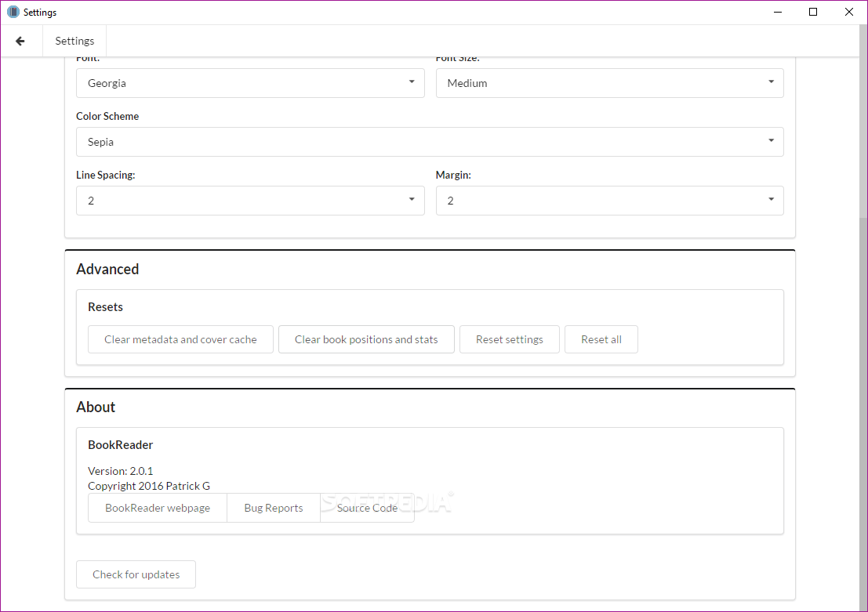Open the Source Code link
This screenshot has width=868, height=612.
coord(367,508)
